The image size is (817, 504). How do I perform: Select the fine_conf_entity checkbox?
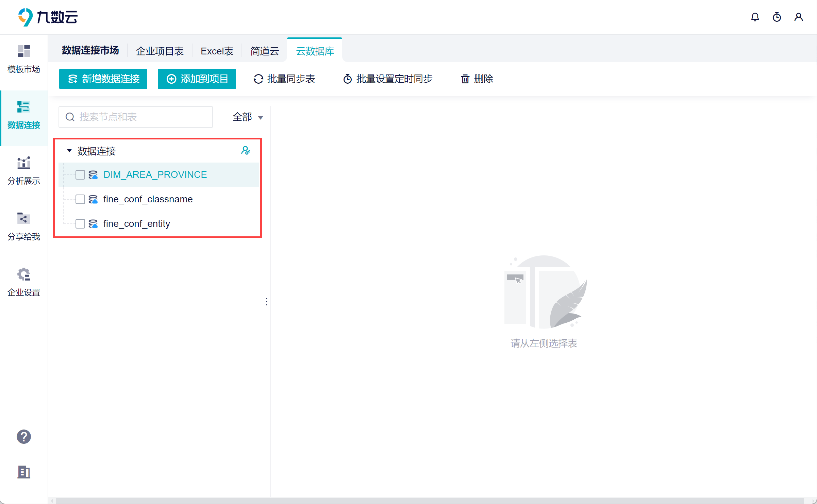pos(80,224)
